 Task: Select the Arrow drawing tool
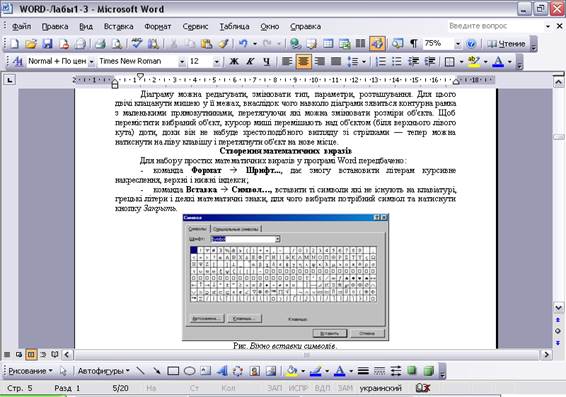[x=157, y=371]
